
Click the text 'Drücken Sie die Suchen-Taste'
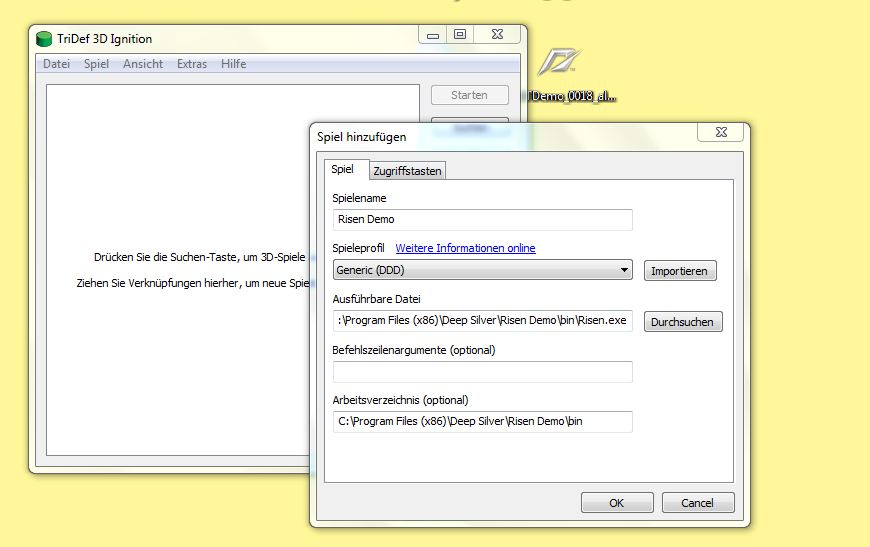165,257
